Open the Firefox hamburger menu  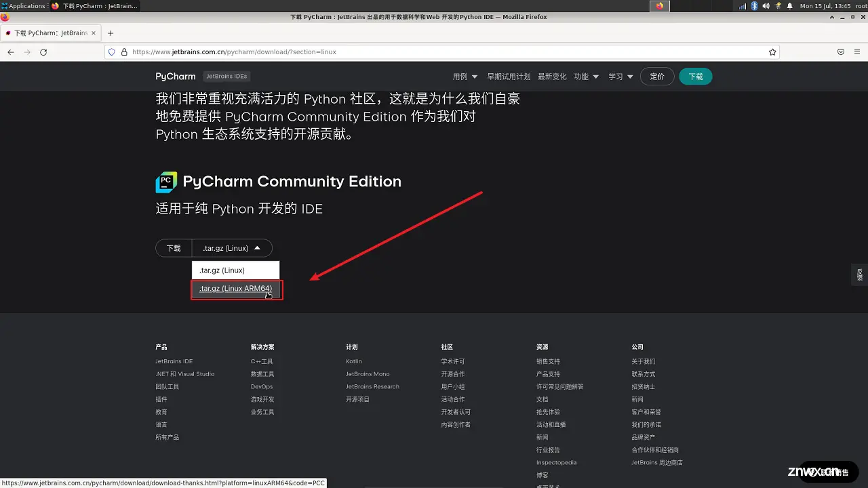pos(857,52)
